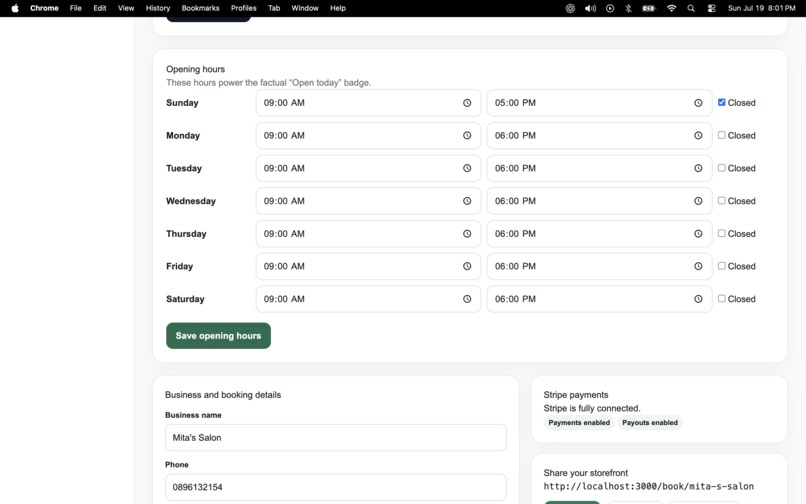
Task: Open the View menu
Action: pyautogui.click(x=126, y=8)
